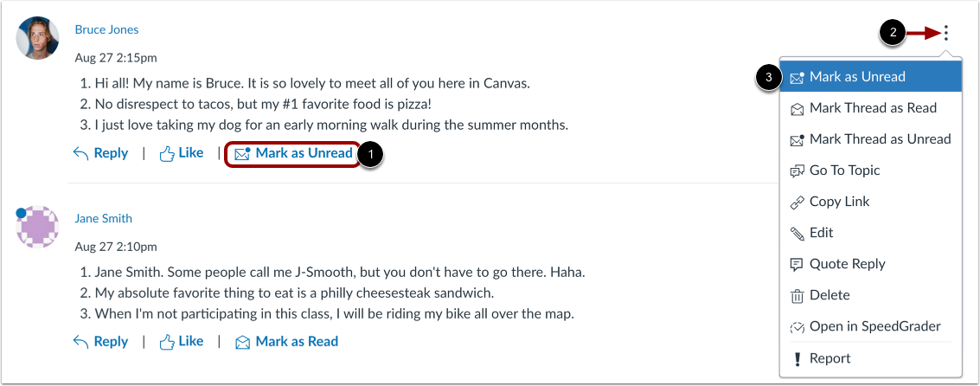Click the Go To Topic icon
The image size is (980, 386).
coord(797,170)
